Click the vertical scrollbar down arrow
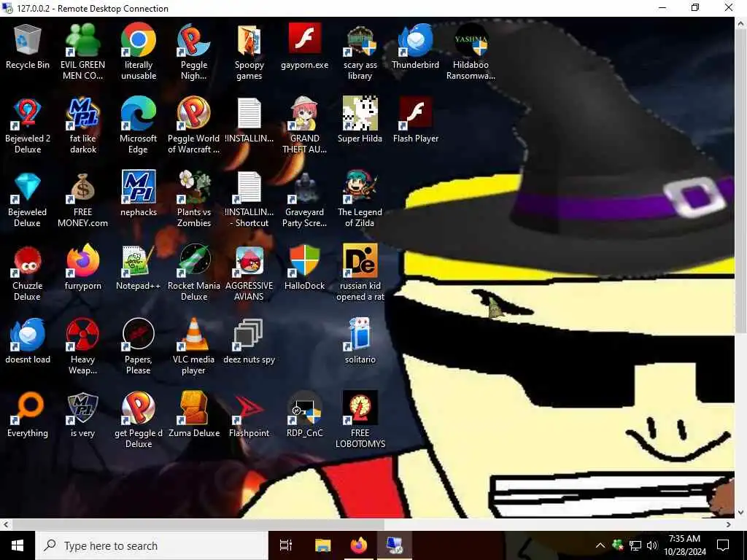The width and height of the screenshot is (747, 560). 741,513
